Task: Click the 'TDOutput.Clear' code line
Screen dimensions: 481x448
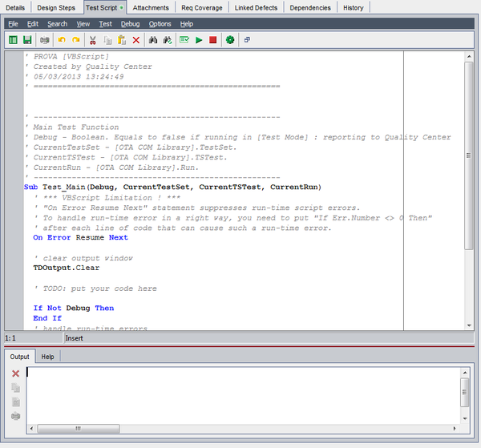Action: (67, 268)
